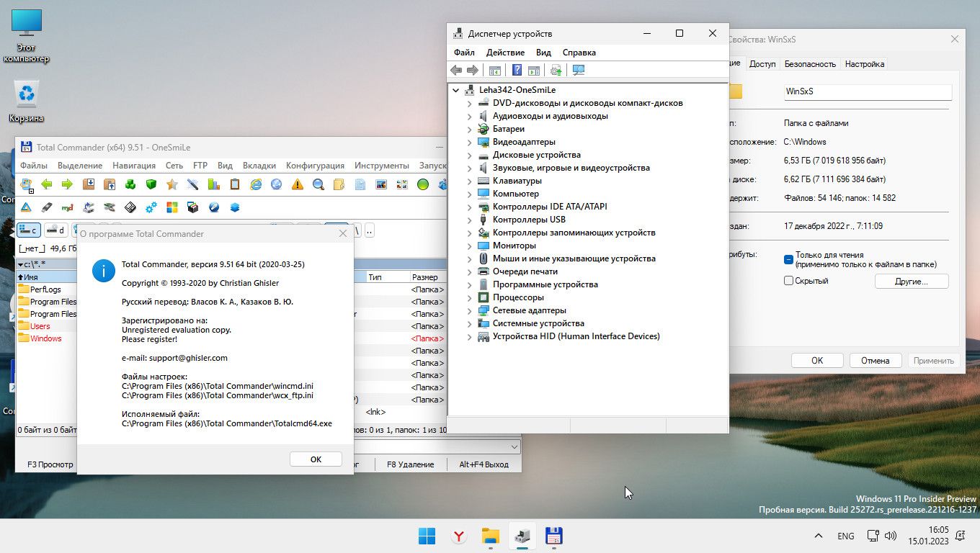Click the green Back arrow in Total Commander
This screenshot has width=980, height=553.
[x=47, y=184]
